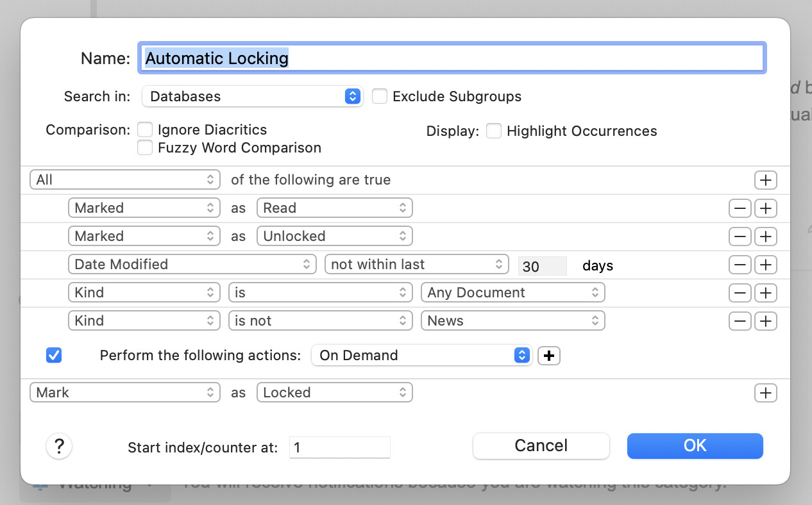Add a condition after 'Kind is Any Document'
The width and height of the screenshot is (812, 505).
click(x=765, y=293)
